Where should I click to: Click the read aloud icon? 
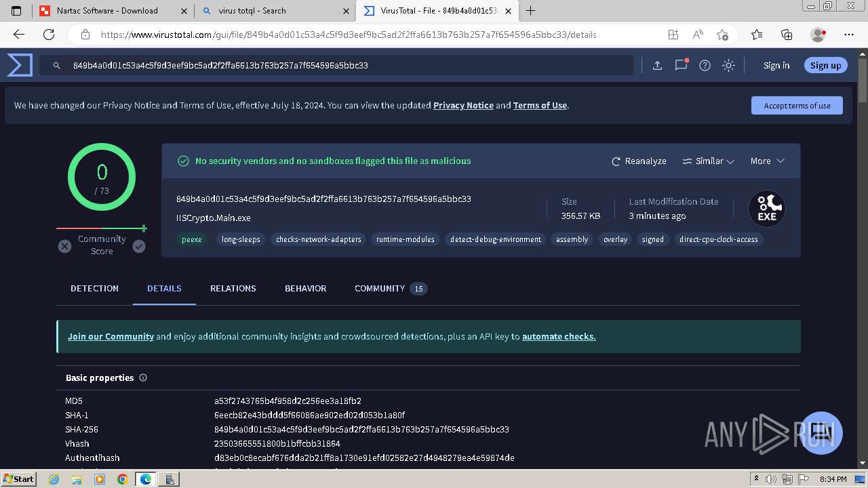pyautogui.click(x=698, y=35)
